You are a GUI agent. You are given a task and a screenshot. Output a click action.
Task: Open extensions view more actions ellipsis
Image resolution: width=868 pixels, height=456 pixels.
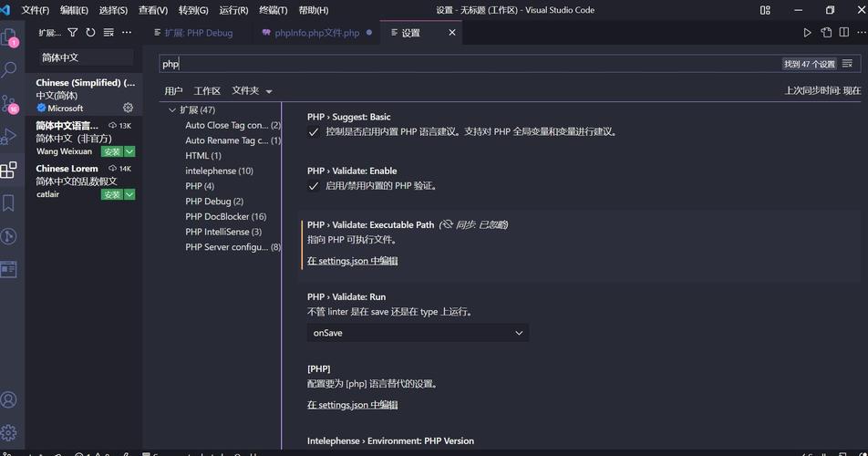[x=127, y=33]
